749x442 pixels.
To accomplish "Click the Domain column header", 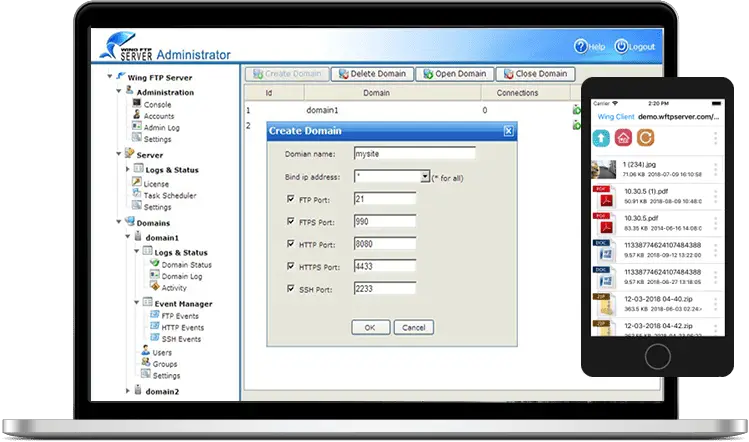I will click(392, 93).
